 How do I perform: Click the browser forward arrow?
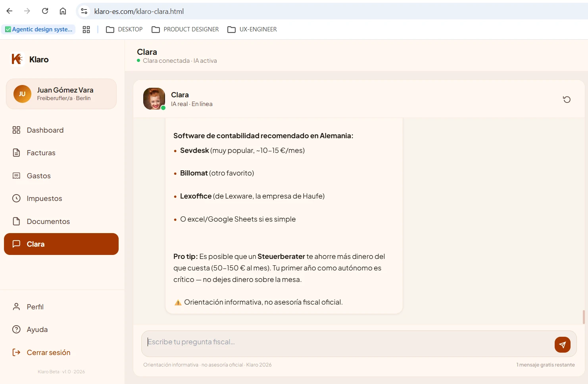(27, 11)
